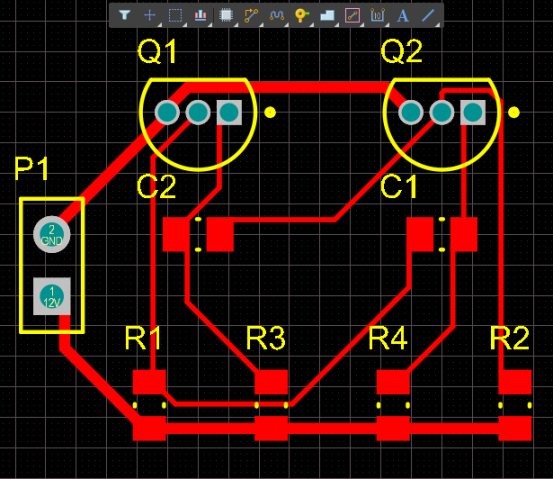Activate the interactive route connections tool

coord(251,15)
